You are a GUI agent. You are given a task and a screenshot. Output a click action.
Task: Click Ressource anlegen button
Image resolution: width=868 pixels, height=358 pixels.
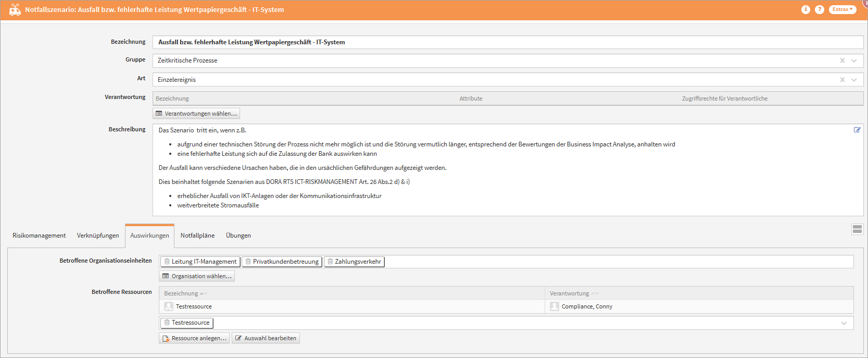(x=194, y=338)
